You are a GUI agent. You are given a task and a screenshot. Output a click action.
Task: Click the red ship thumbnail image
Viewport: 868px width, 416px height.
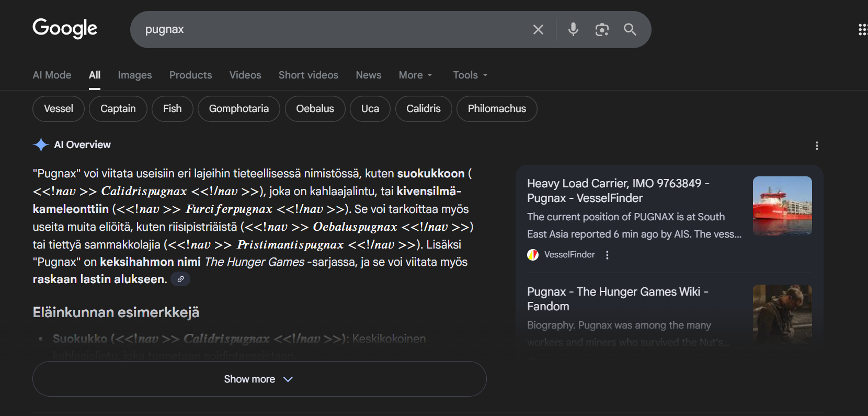782,206
